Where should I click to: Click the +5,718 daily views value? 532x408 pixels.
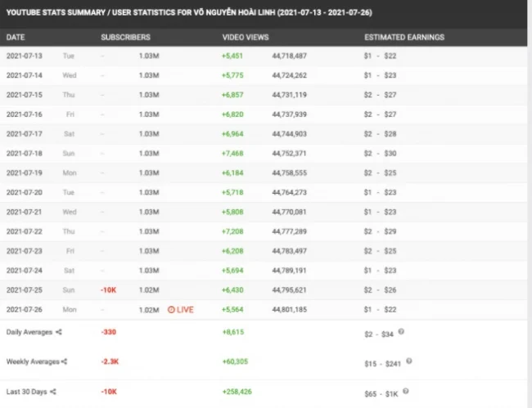(232, 192)
